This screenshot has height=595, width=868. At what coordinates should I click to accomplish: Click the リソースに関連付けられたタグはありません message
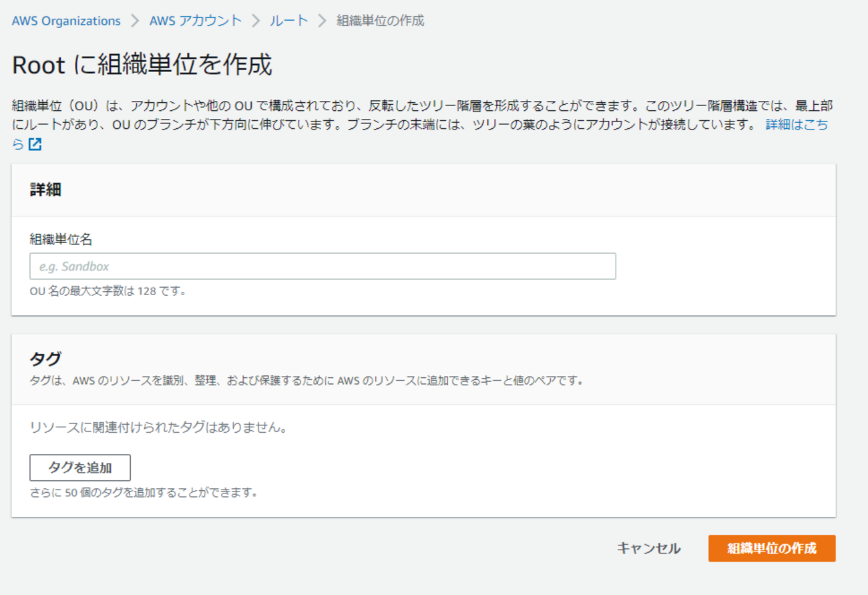click(158, 428)
